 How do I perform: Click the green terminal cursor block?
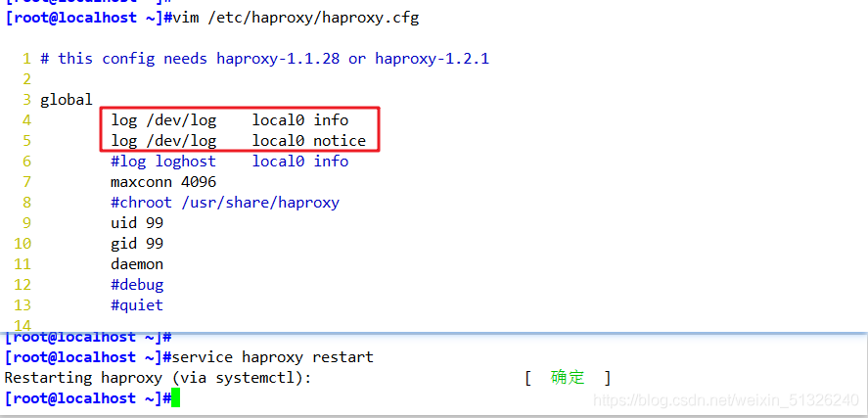click(176, 398)
